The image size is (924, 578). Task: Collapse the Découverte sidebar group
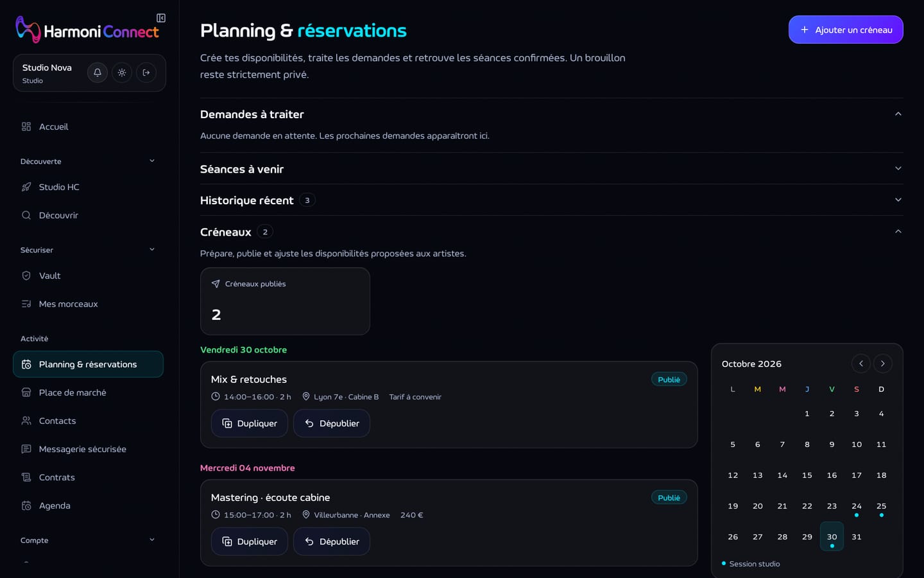152,161
